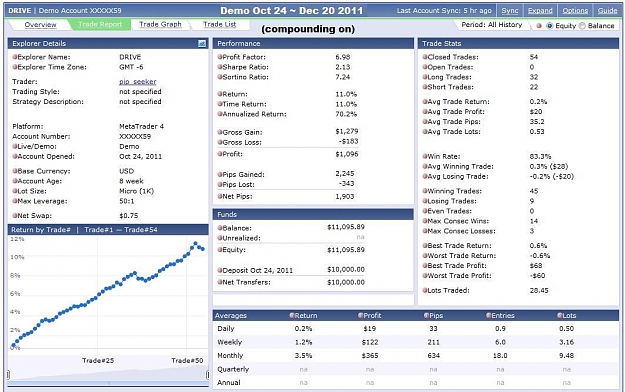Click the horizontal scrollbar under the chart
The height and width of the screenshot is (392, 625).
click(x=108, y=384)
